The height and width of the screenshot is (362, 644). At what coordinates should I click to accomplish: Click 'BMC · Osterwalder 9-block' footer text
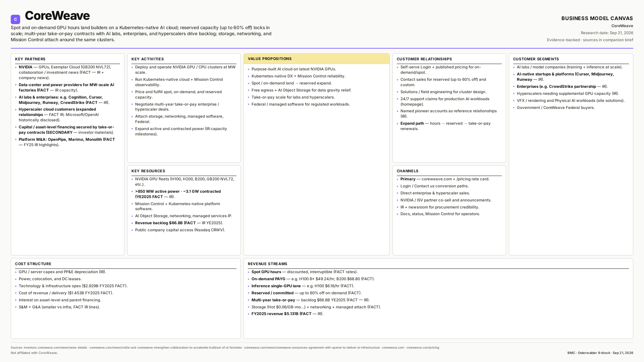(600, 353)
